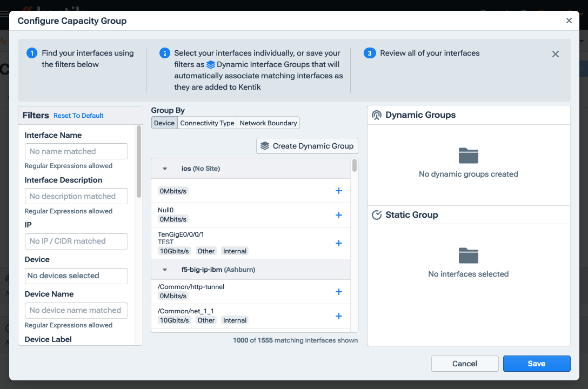The image size is (588, 389).
Task: Cancel the capacity group setup
Action: pyautogui.click(x=464, y=363)
